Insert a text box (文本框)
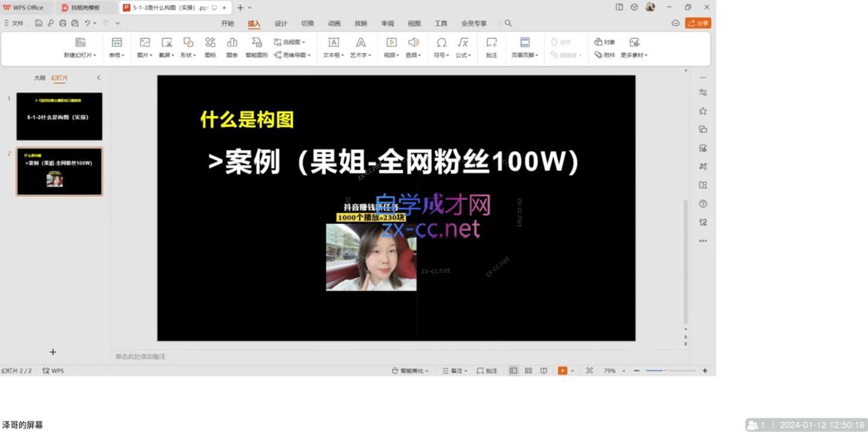Viewport: 868px width, 432px height. coord(333,48)
